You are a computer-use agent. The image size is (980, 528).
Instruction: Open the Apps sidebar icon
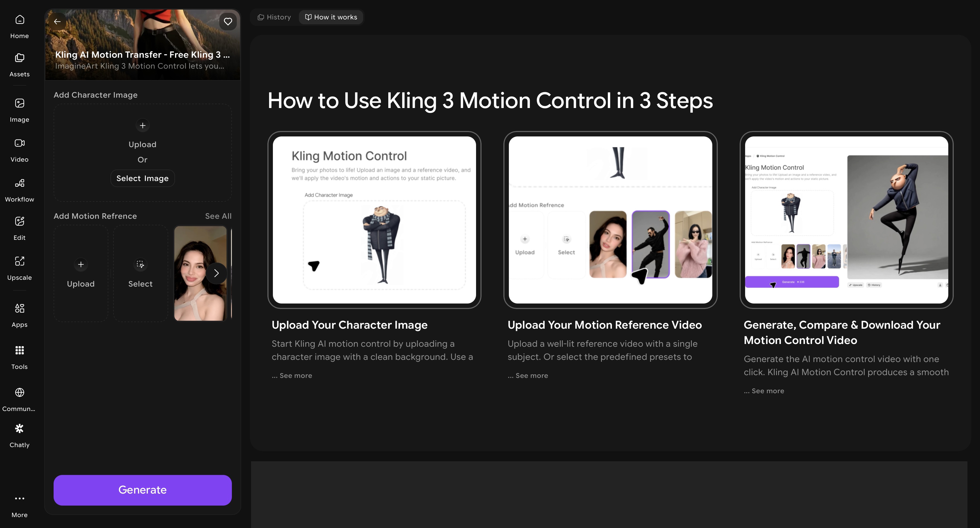(19, 315)
